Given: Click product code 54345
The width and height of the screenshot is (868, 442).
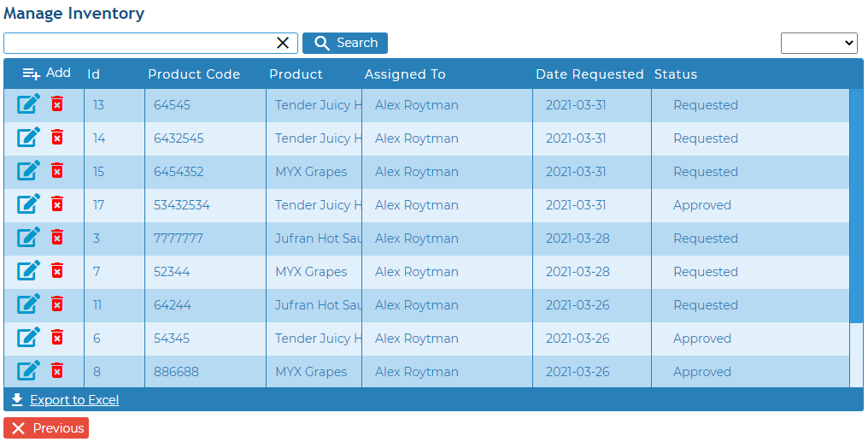Looking at the screenshot, I should [x=172, y=338].
